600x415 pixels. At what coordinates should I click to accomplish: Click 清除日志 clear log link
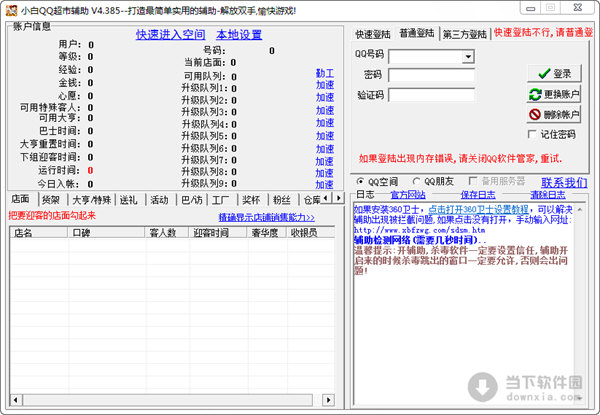[x=548, y=195]
